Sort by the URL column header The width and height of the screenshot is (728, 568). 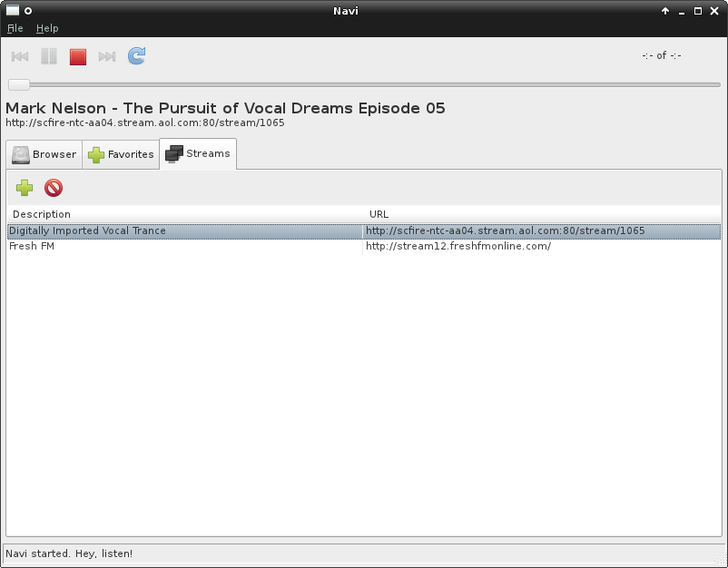tap(542, 214)
